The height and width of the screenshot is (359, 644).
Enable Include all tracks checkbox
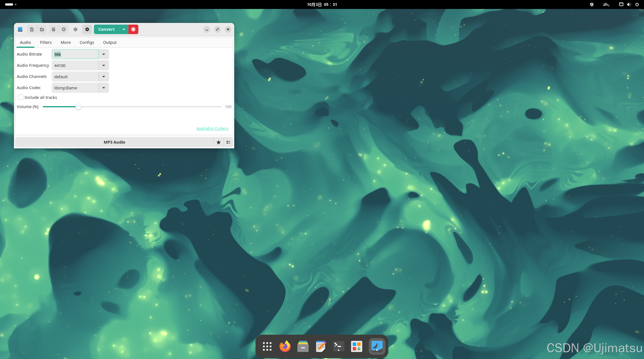[21, 97]
